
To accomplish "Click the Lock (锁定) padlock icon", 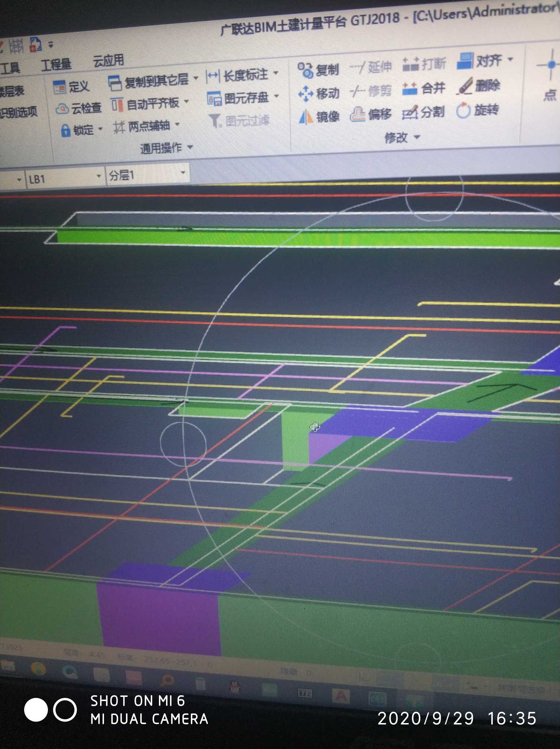I will (65, 130).
